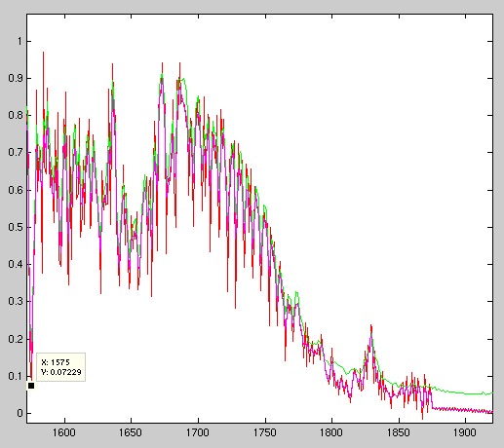
Task: Click the 0.5 y-axis tick label
Action: pyautogui.click(x=16, y=227)
